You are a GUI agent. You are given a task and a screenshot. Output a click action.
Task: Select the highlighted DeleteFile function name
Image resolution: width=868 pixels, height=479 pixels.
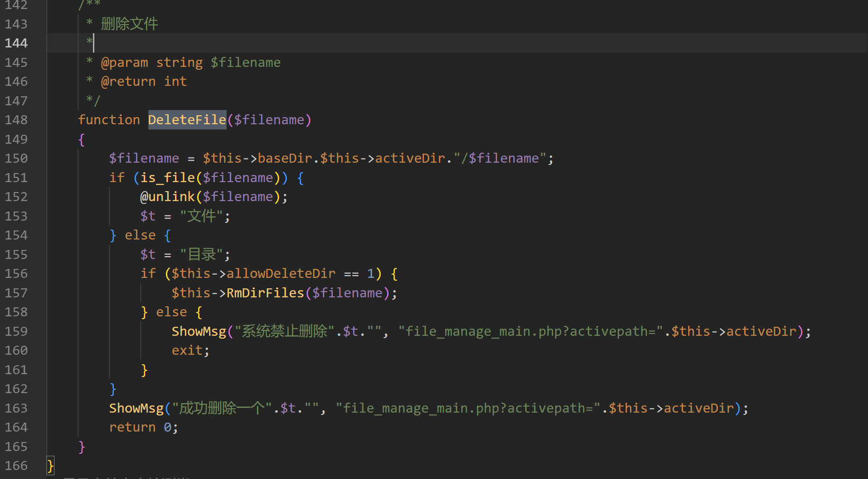click(x=187, y=120)
